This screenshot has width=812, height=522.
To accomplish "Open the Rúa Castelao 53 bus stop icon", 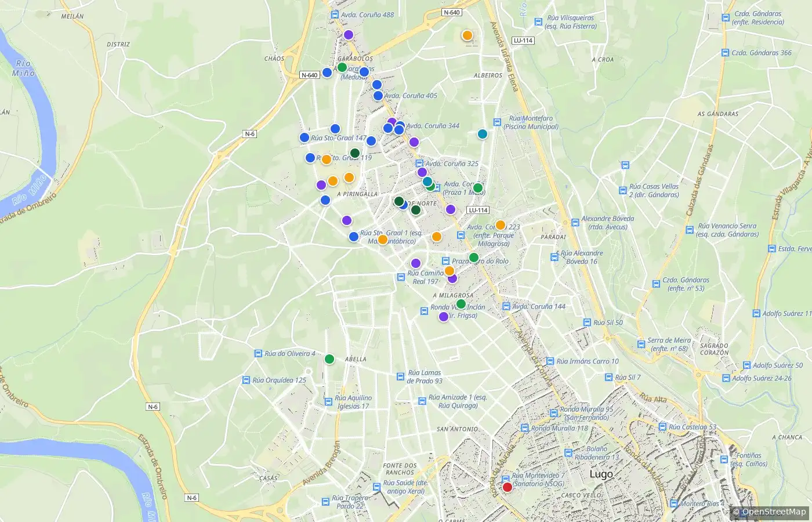I will (x=662, y=427).
